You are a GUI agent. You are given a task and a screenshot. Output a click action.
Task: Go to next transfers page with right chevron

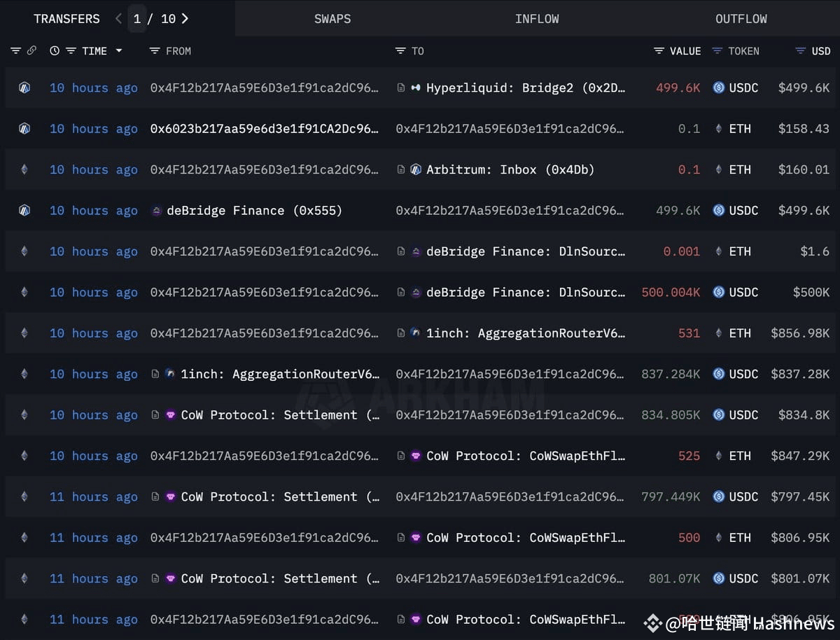(x=185, y=19)
